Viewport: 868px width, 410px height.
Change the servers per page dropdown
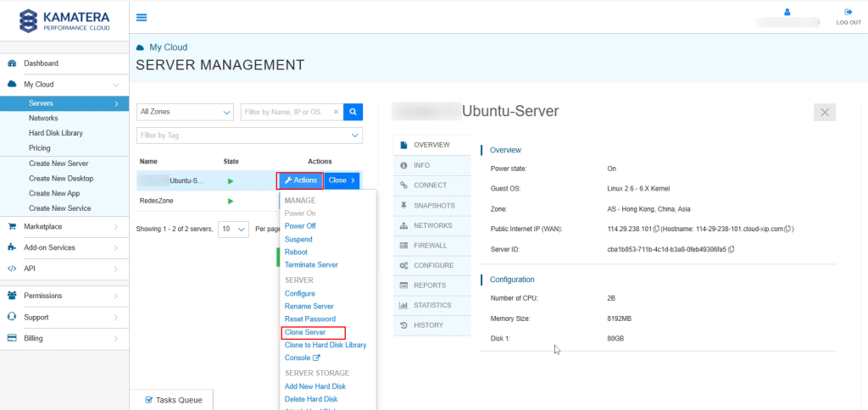[x=232, y=229]
